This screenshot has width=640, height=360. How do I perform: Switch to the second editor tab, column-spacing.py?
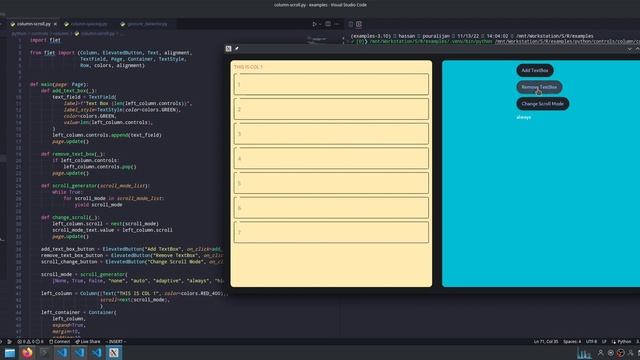tap(89, 24)
